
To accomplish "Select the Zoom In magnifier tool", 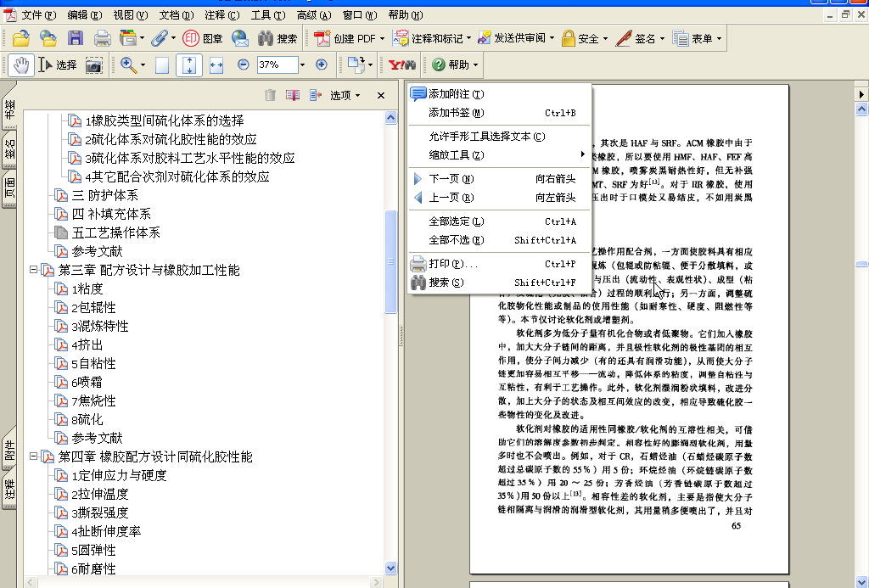I will pyautogui.click(x=129, y=64).
